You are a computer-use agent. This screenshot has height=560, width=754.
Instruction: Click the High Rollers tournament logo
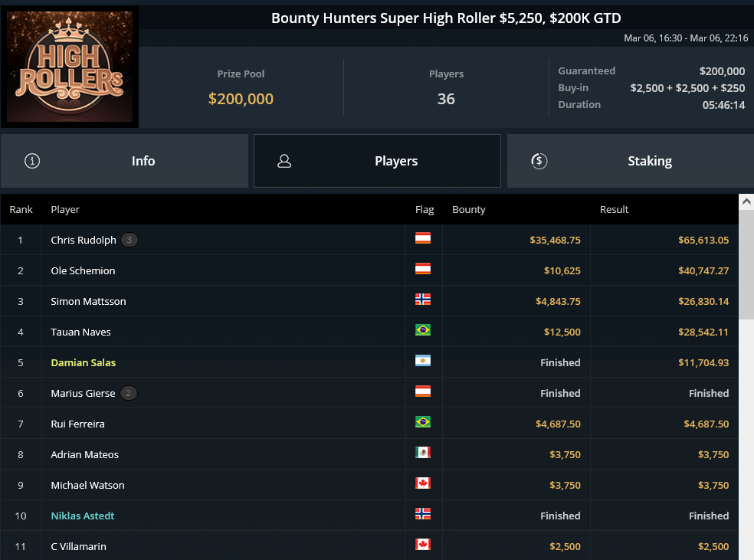pos(70,65)
